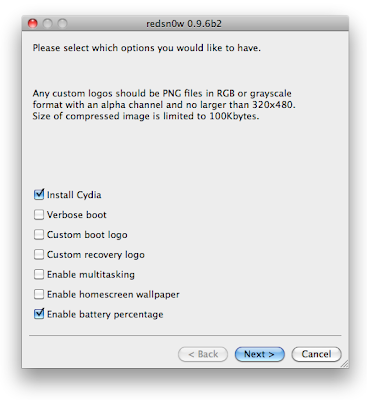The height and width of the screenshot is (400, 367).
Task: Enable the Verbose boot checkbox
Action: click(x=39, y=215)
